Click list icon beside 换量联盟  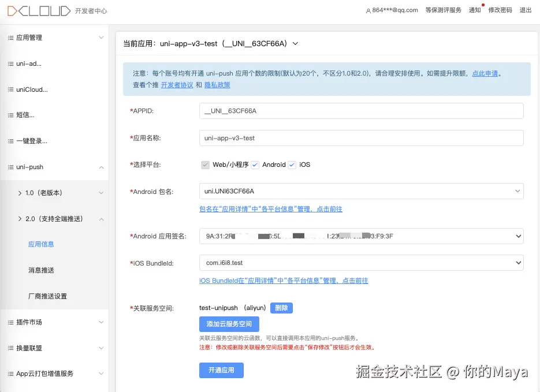[x=10, y=348]
